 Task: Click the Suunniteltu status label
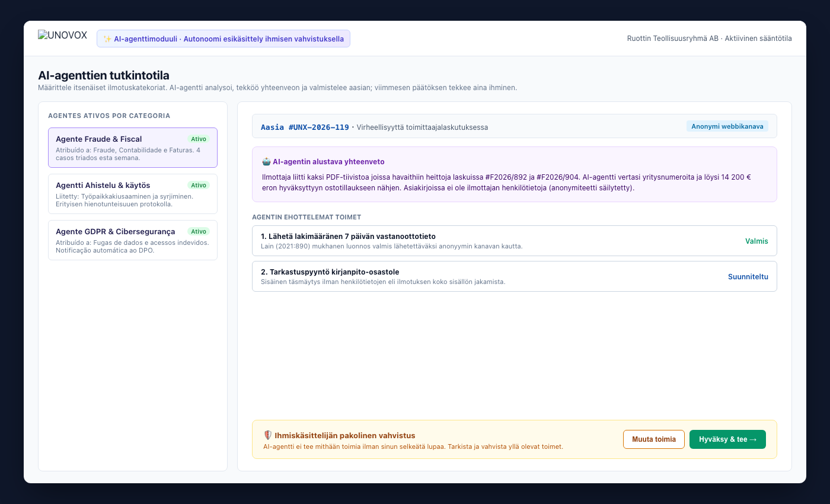point(748,277)
